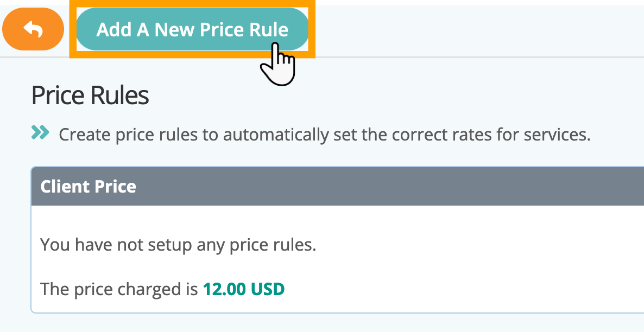Select the Price Rules page heading
Image resolution: width=644 pixels, height=332 pixels.
(90, 95)
